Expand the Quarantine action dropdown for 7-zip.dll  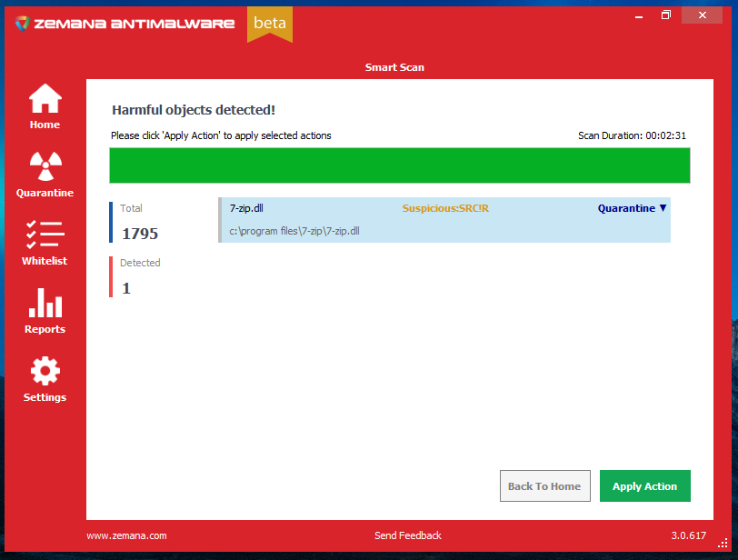pyautogui.click(x=632, y=208)
